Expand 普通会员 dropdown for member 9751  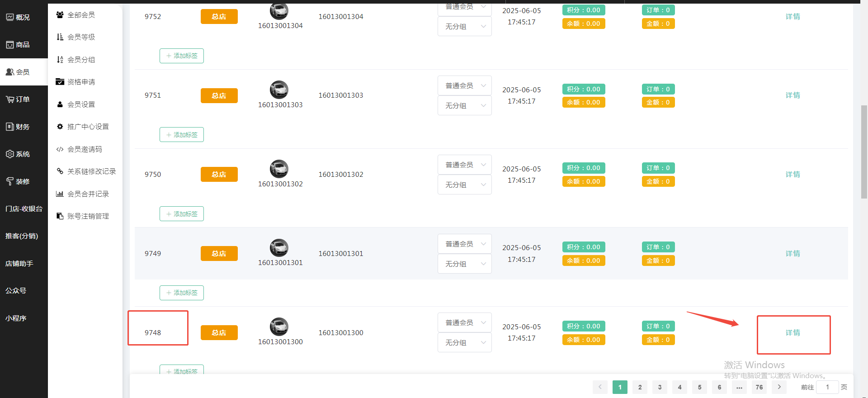coord(464,85)
